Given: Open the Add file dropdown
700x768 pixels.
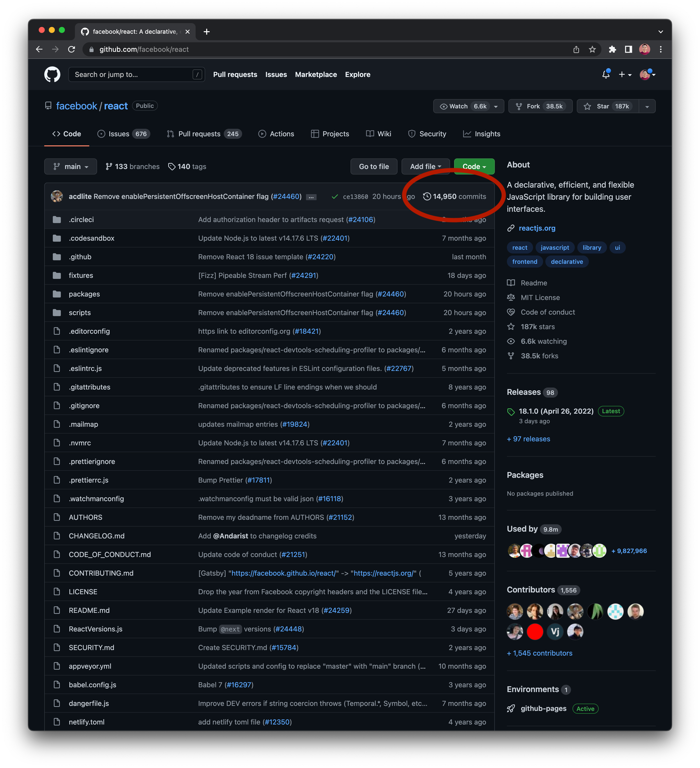Looking at the screenshot, I should tap(425, 167).
